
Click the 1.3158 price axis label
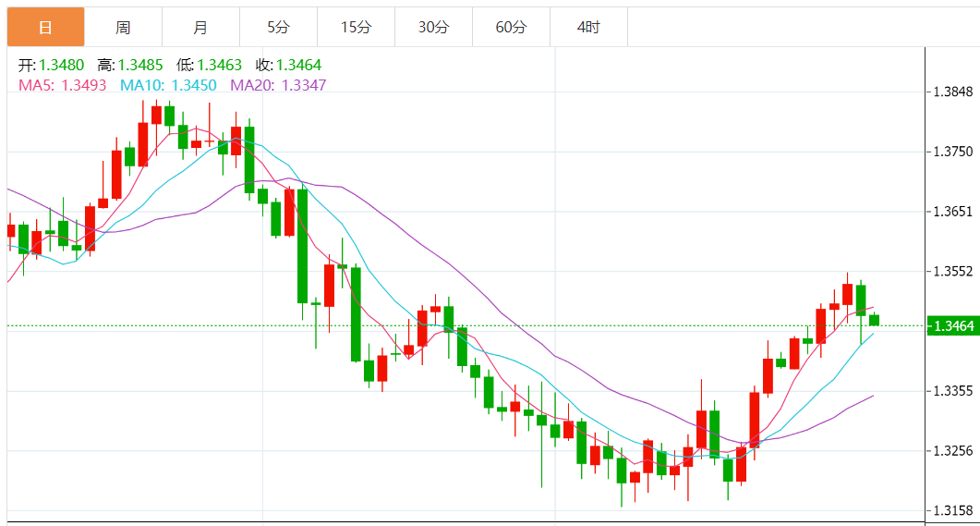click(953, 510)
